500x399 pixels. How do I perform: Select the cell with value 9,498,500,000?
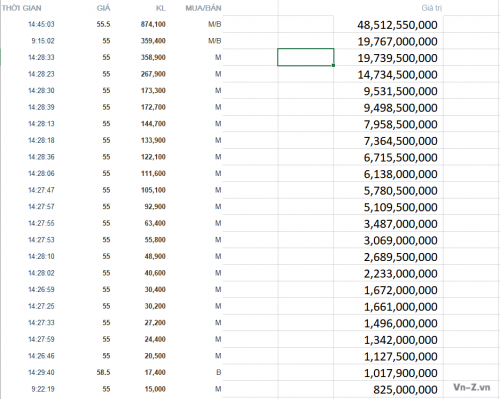389,108
